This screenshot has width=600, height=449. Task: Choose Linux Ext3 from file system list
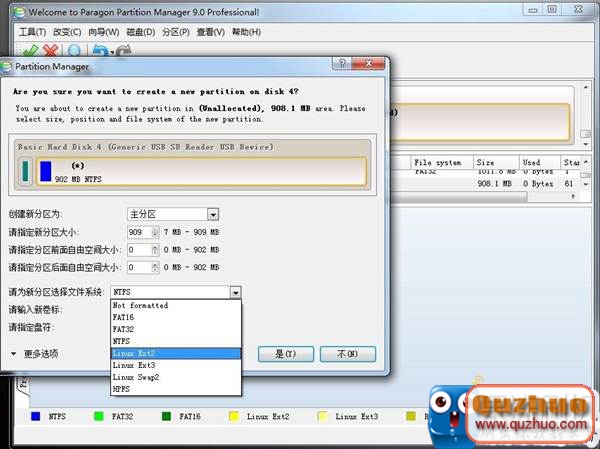pos(176,365)
